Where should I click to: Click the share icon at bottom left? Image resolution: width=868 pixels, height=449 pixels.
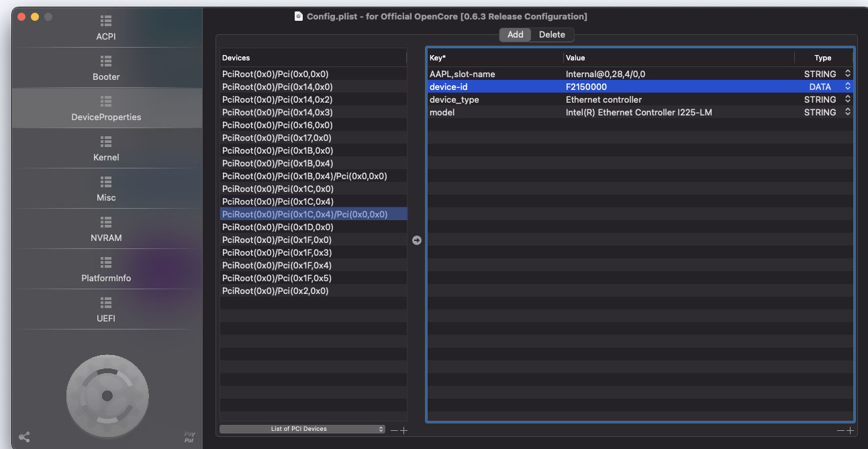[x=24, y=437]
